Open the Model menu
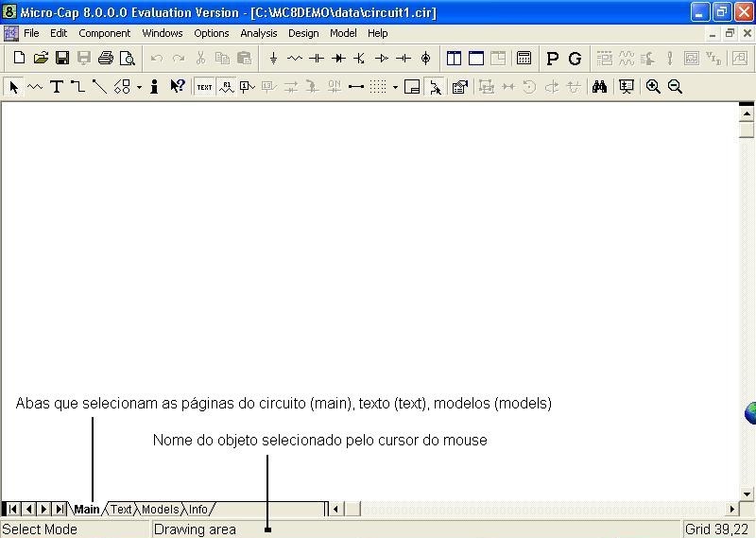The width and height of the screenshot is (756, 538). pos(343,33)
